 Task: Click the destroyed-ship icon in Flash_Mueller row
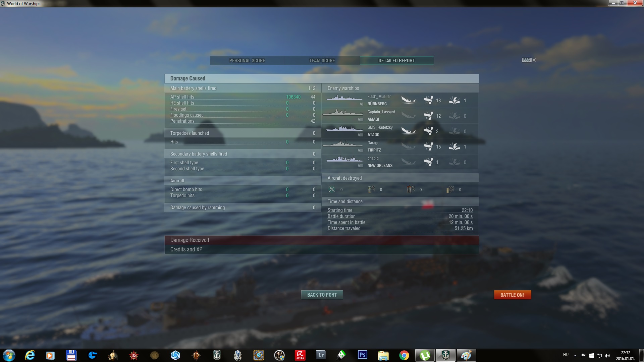click(x=409, y=101)
